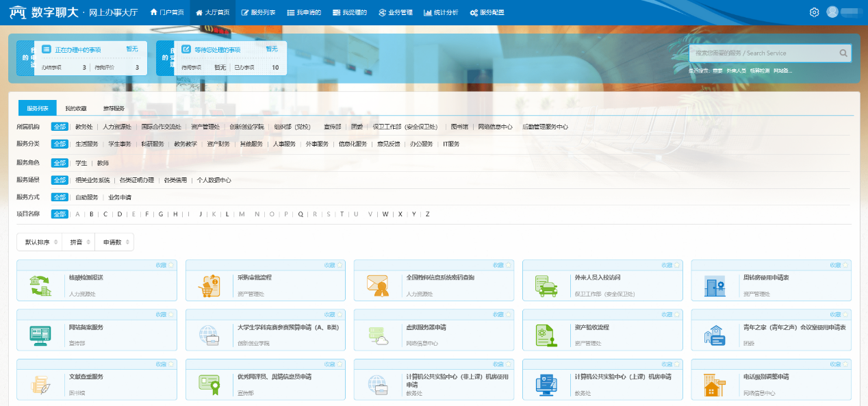868x406 pixels.
Task: Click the 周转房使用申请表 door icon
Action: pos(714,286)
